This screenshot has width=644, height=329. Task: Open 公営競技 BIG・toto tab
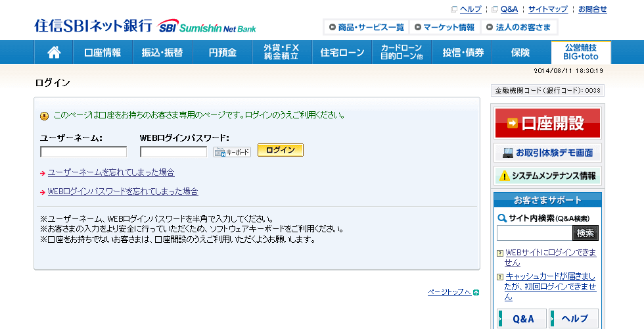click(581, 52)
